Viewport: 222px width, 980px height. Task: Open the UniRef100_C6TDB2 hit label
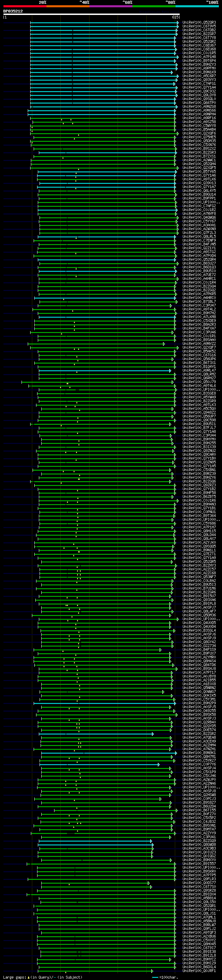199,30
